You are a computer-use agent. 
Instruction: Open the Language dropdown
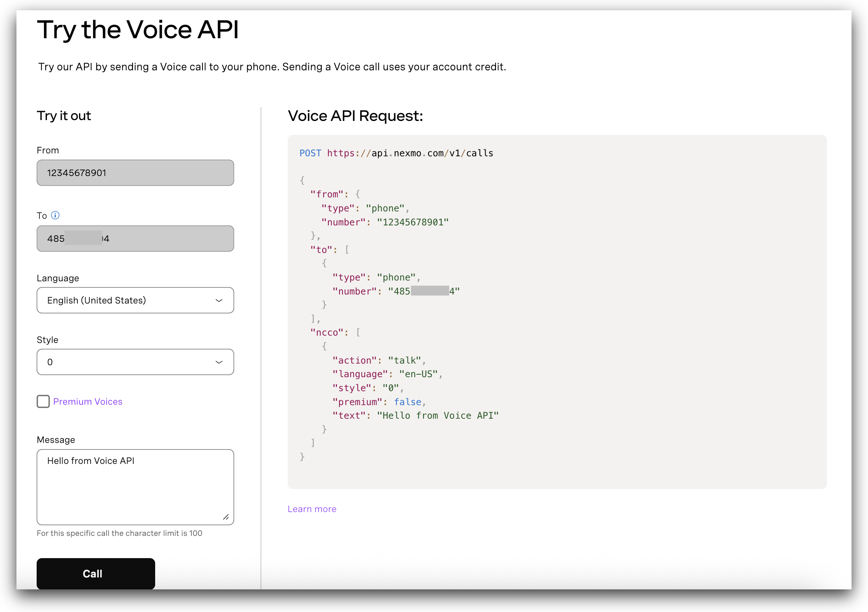pos(135,300)
